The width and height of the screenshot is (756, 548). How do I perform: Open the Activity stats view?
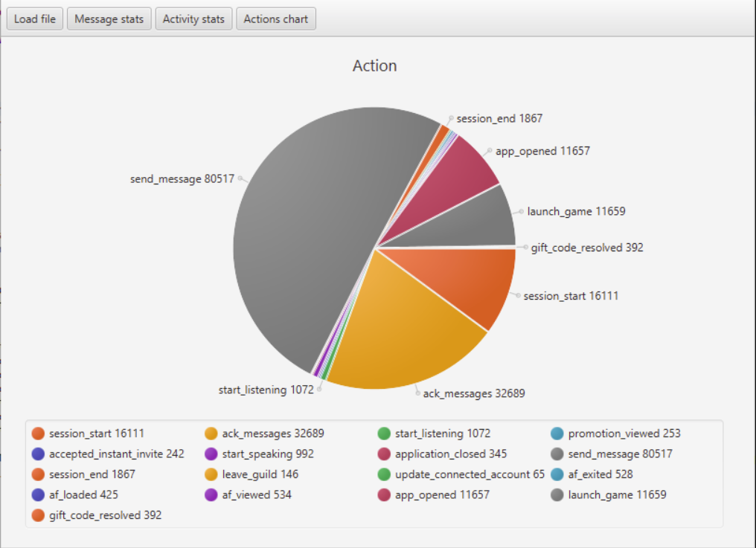[193, 19]
